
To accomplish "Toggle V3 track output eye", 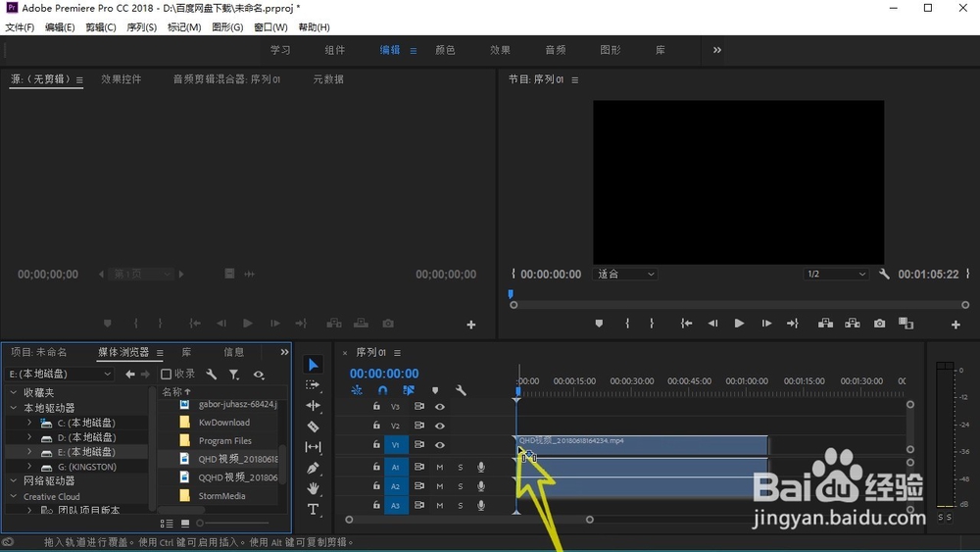I will point(440,406).
